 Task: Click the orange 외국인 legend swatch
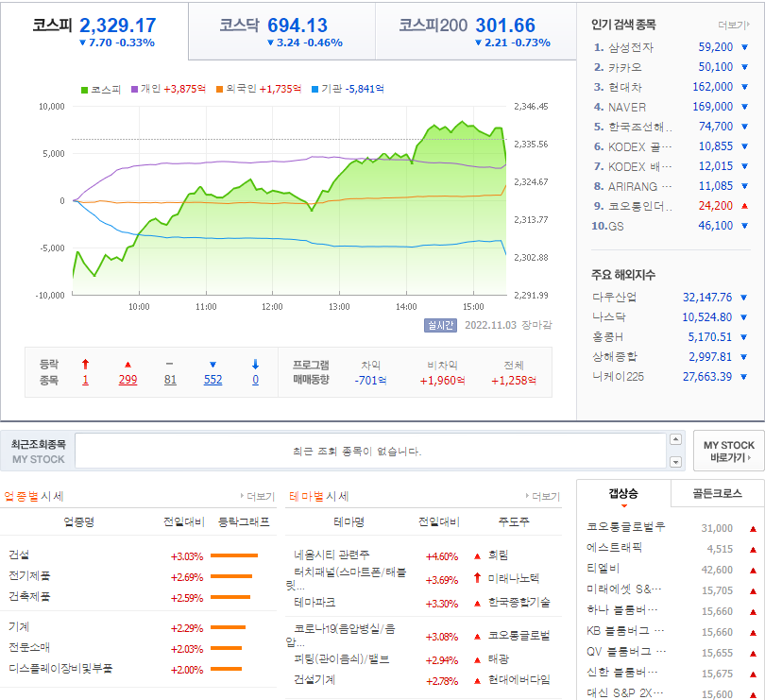click(219, 90)
